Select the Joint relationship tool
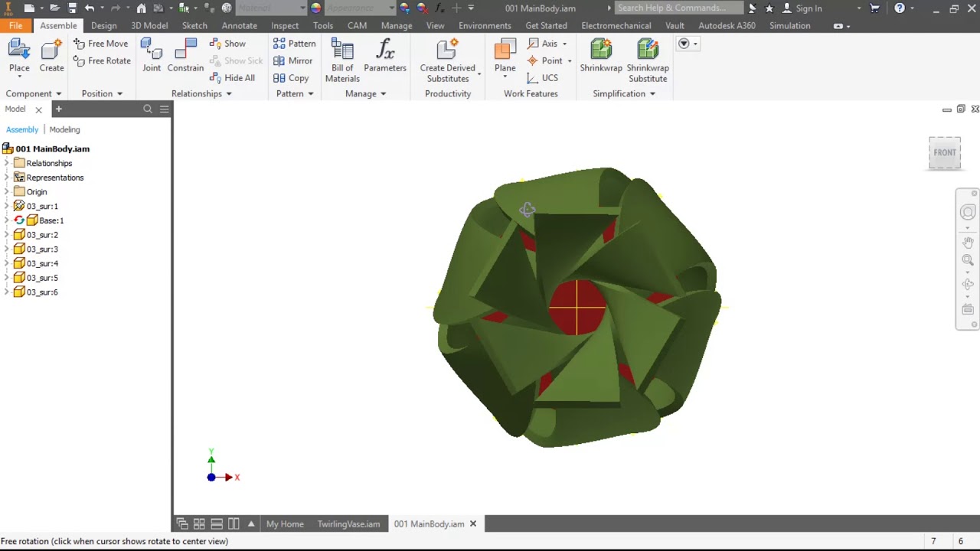This screenshot has height=551, width=980. pyautogui.click(x=152, y=56)
